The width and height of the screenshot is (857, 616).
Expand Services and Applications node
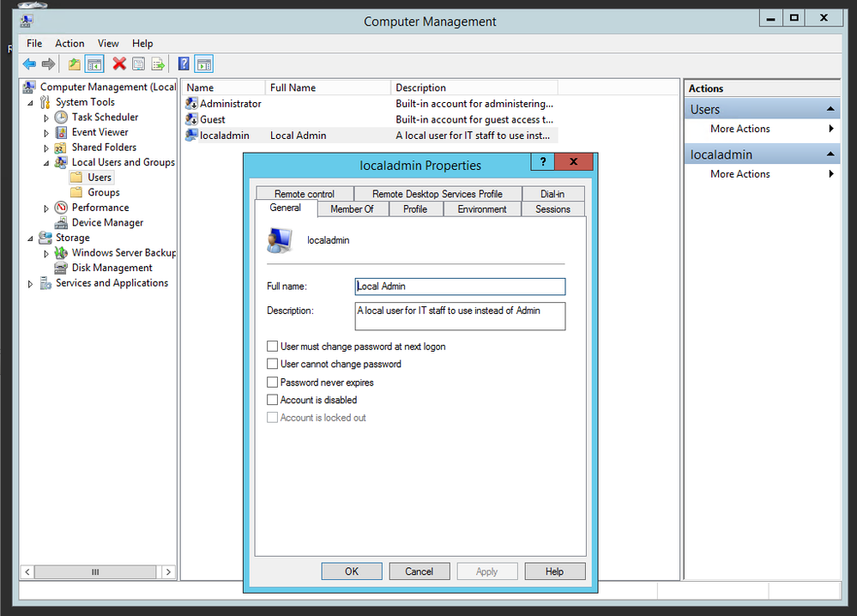click(30, 284)
